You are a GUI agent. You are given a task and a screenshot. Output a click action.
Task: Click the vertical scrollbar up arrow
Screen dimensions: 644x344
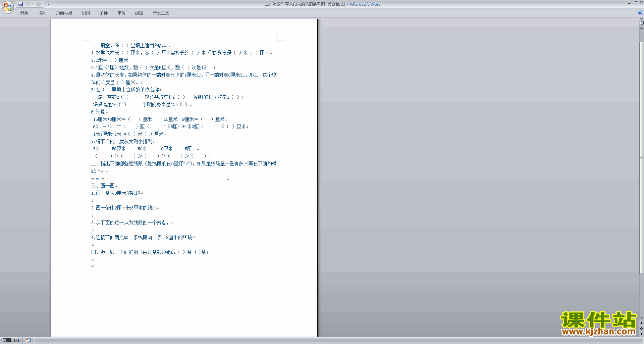tap(641, 28)
